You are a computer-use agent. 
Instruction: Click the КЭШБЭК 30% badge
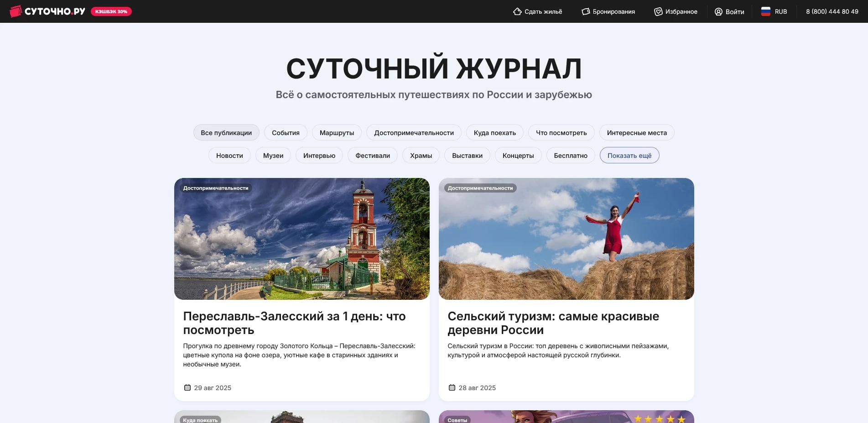coord(111,11)
